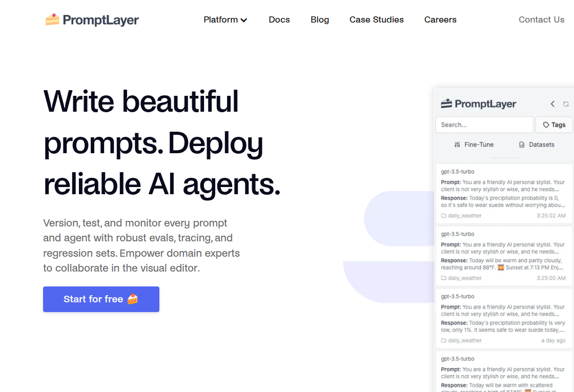The height and width of the screenshot is (392, 574).
Task: Switch to the Fine-Tune tab
Action: (x=474, y=145)
